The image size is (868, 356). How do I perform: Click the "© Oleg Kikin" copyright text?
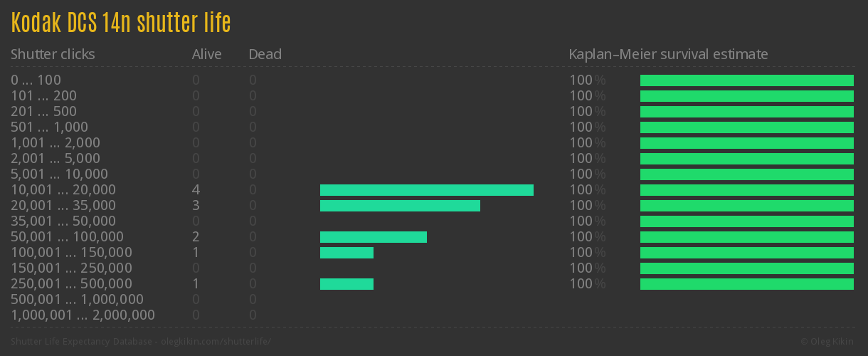coord(827,341)
